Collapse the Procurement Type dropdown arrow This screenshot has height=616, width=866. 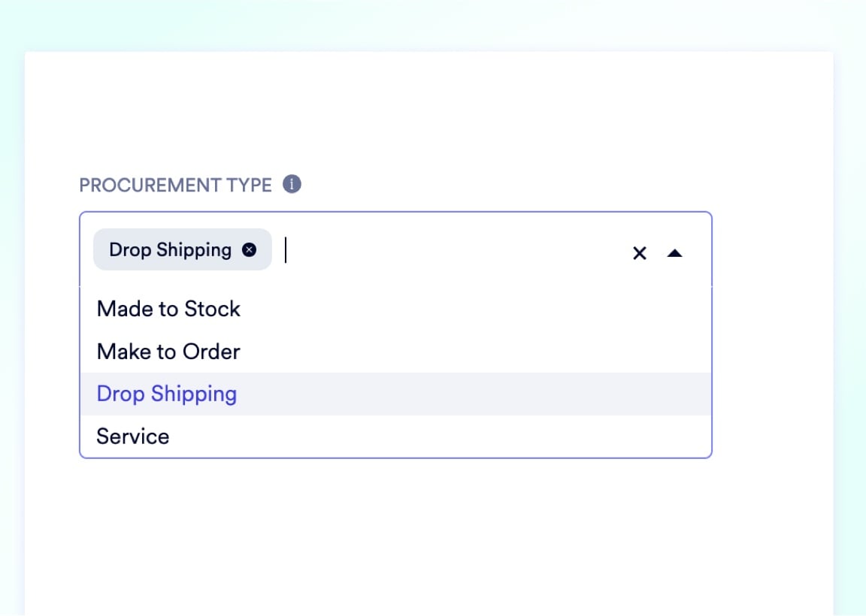[674, 253]
